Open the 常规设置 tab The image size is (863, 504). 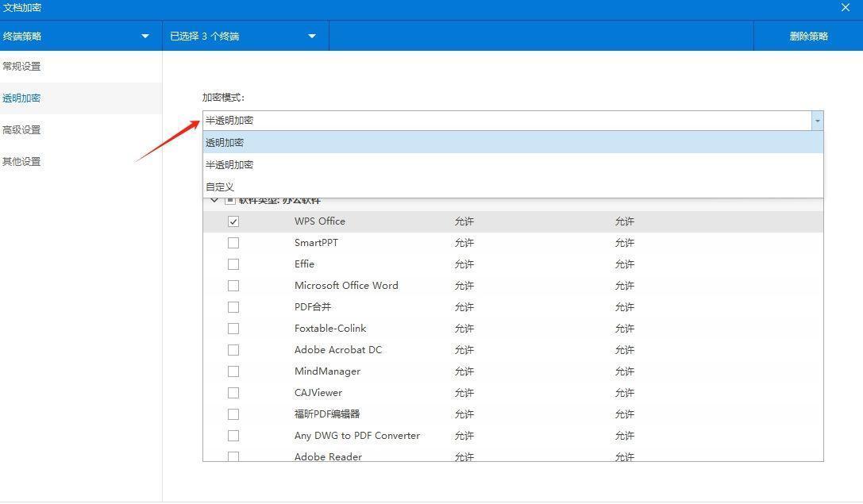[x=22, y=67]
